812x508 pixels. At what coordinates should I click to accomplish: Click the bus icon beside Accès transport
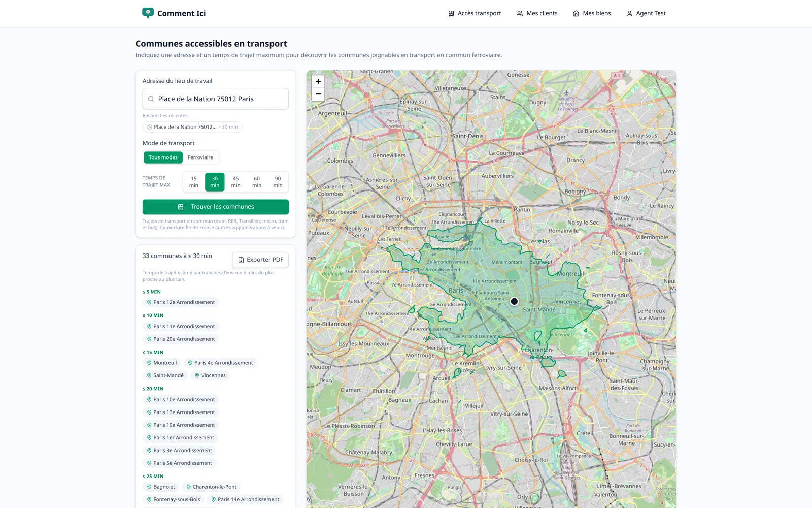(451, 14)
